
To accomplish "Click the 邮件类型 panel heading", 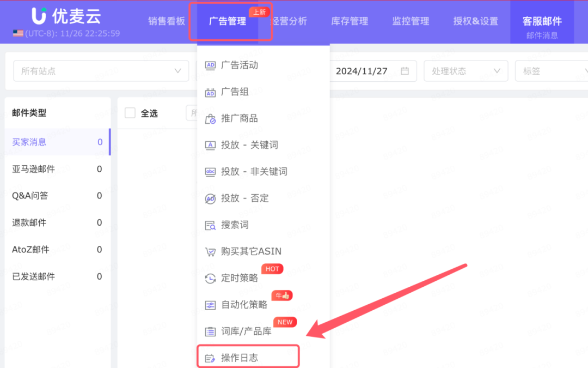I will tap(29, 113).
